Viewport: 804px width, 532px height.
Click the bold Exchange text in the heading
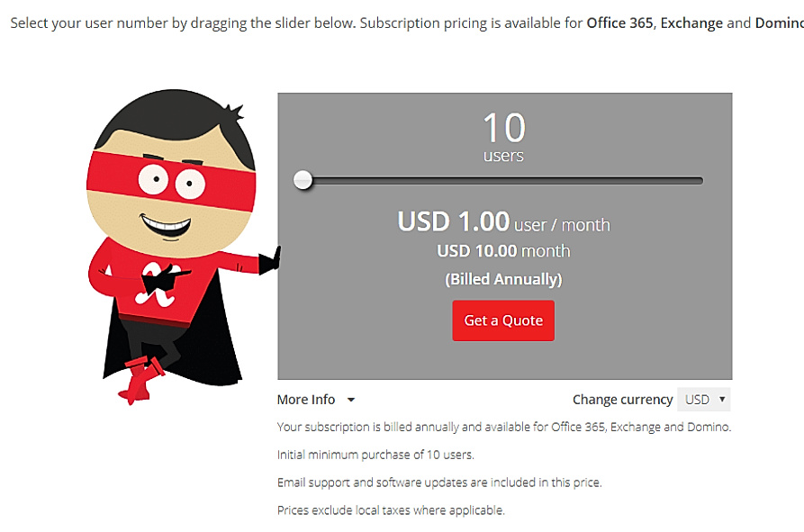click(x=691, y=23)
